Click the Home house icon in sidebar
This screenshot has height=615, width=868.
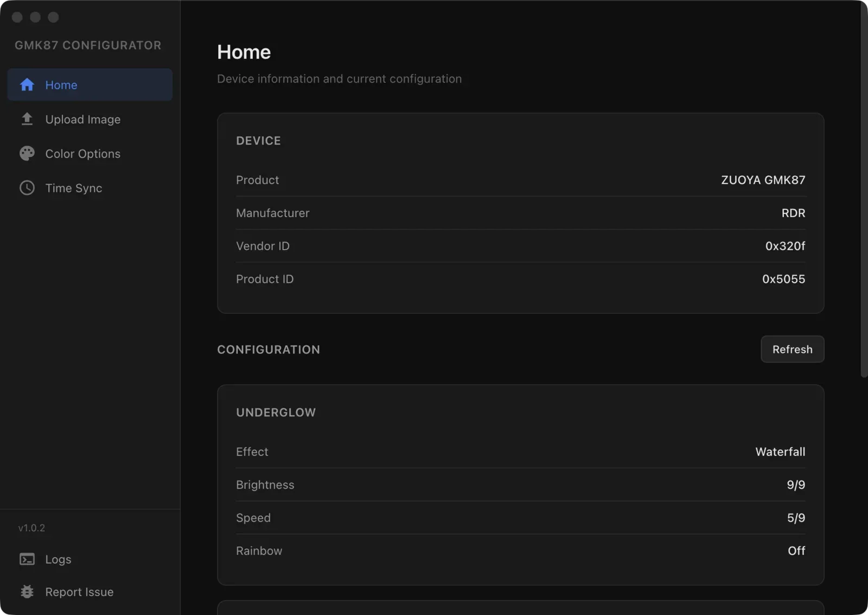[27, 85]
